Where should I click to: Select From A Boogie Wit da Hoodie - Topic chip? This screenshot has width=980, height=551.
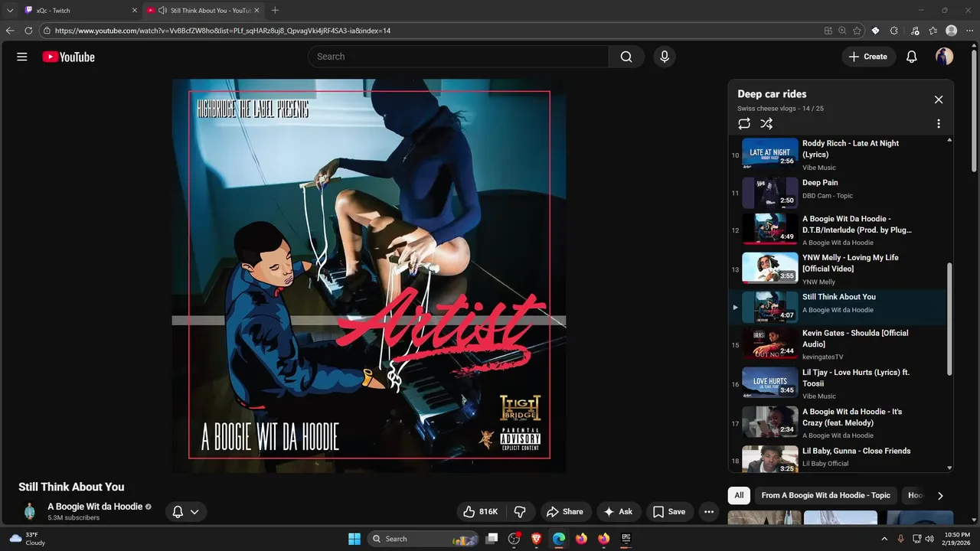tap(825, 495)
